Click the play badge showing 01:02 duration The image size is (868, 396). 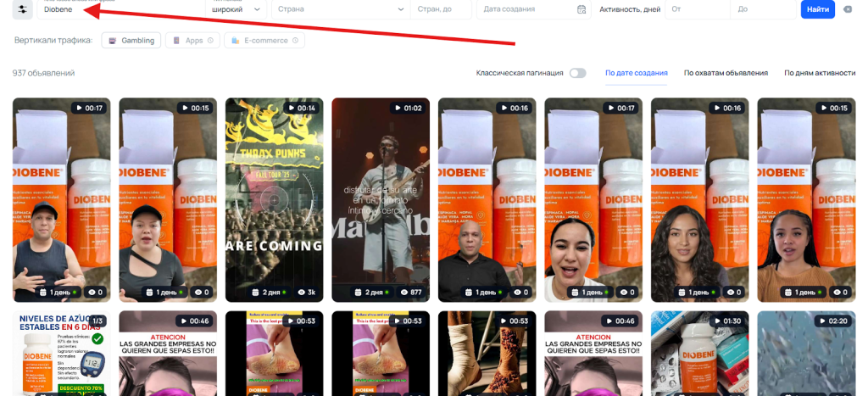408,108
